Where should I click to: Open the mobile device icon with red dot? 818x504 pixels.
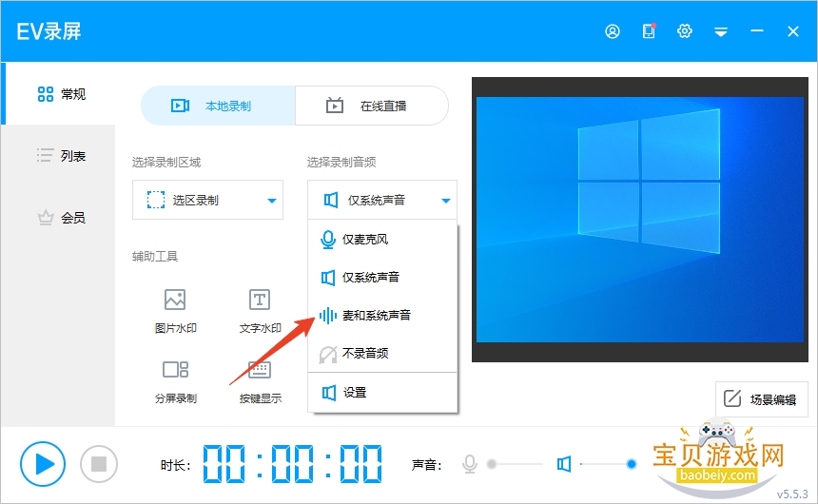[x=649, y=31]
